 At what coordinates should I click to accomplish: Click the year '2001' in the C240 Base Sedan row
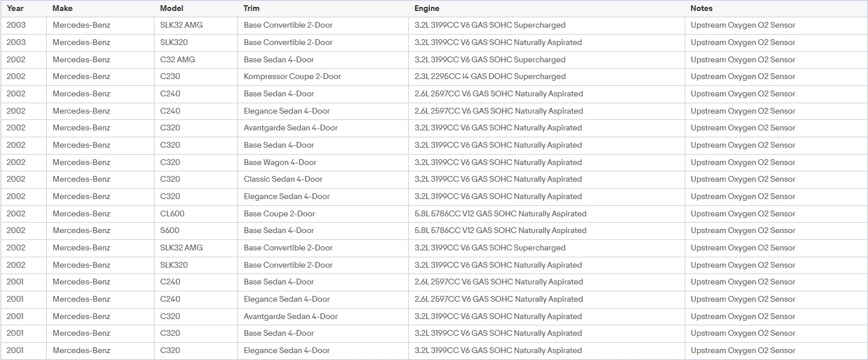click(x=16, y=282)
